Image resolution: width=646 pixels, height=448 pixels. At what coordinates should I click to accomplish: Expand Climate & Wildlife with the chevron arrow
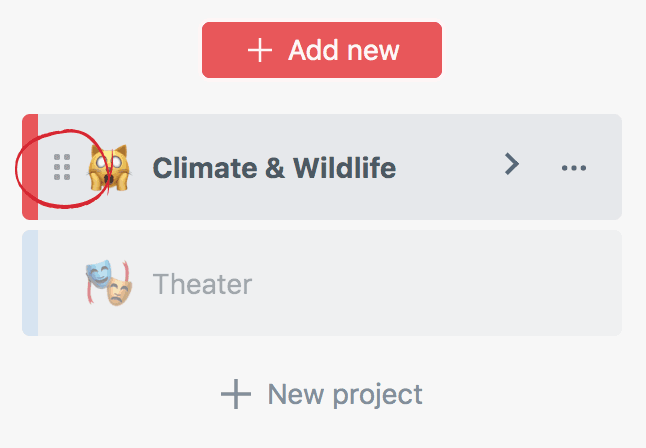[x=512, y=165]
